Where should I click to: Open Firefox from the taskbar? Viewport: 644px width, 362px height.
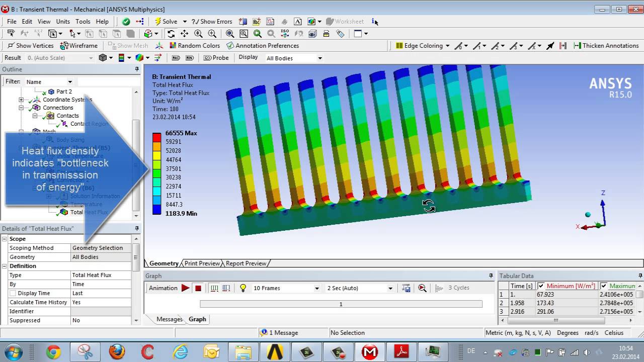(x=116, y=352)
